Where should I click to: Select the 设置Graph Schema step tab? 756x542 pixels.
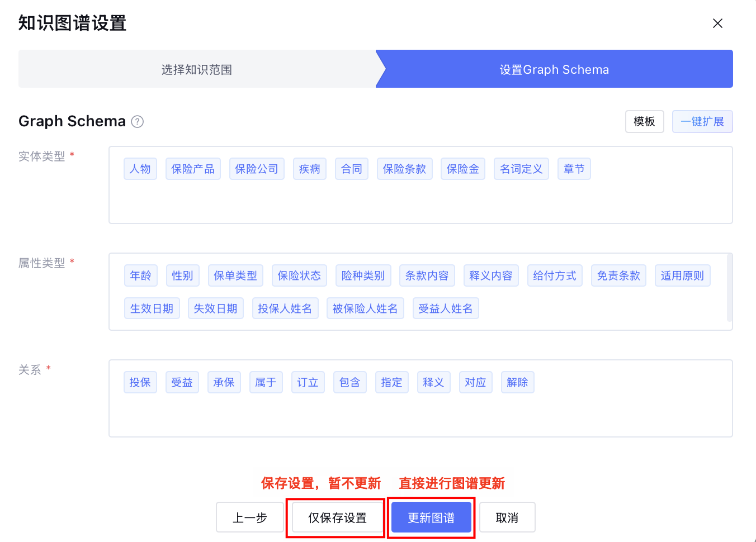tap(554, 69)
